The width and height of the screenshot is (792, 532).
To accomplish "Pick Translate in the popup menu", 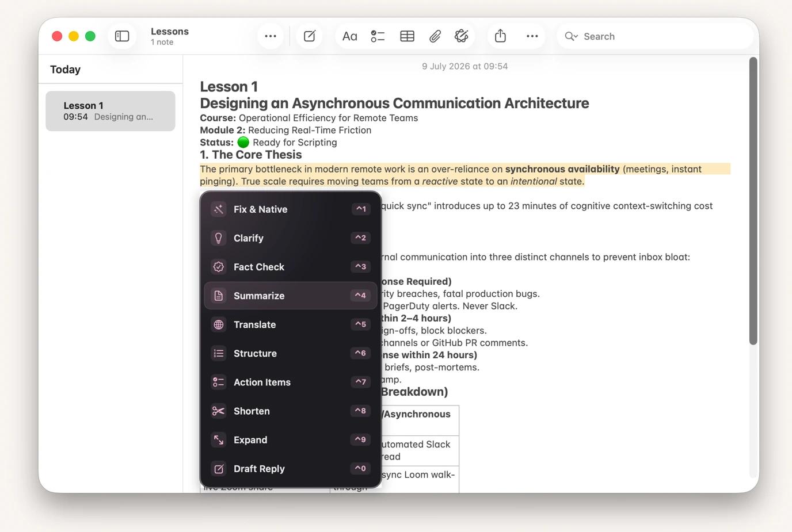I will click(291, 324).
